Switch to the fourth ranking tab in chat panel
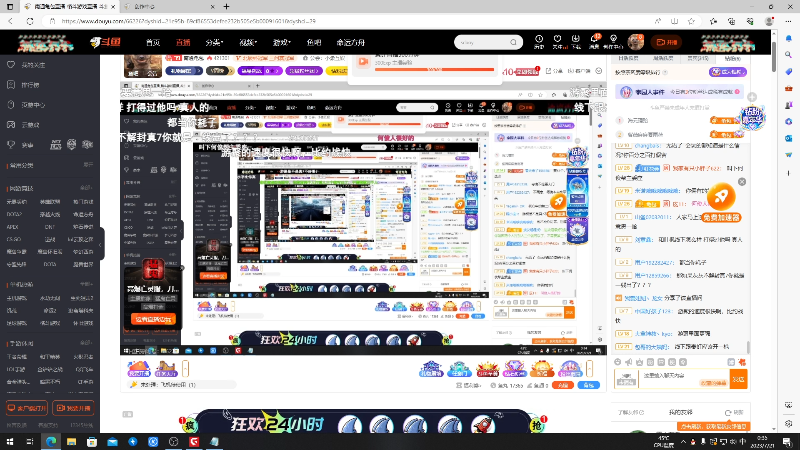The image size is (800, 450). point(732,58)
